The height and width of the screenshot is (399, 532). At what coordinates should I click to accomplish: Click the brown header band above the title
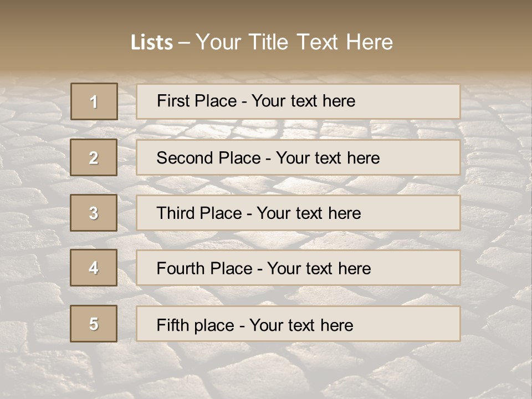[266, 12]
